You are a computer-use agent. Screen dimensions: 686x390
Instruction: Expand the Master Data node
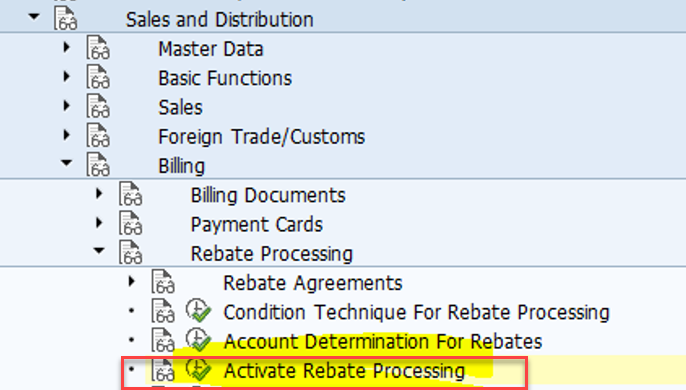pos(66,47)
